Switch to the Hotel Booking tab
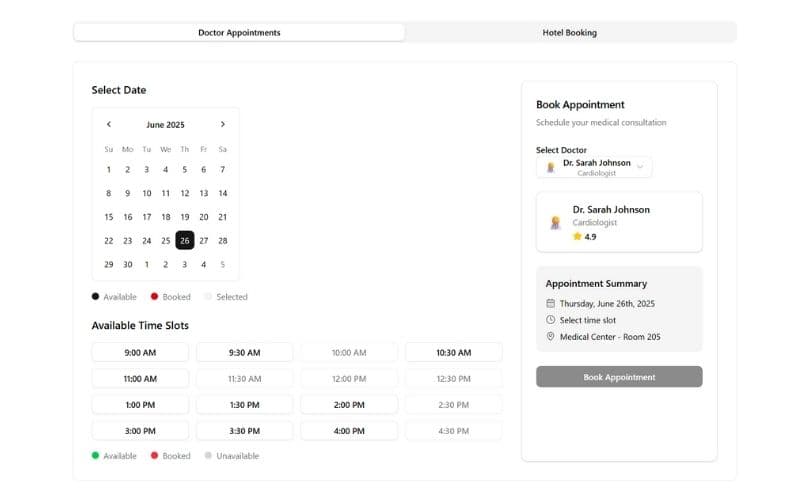This screenshot has height=500, width=800. [569, 33]
